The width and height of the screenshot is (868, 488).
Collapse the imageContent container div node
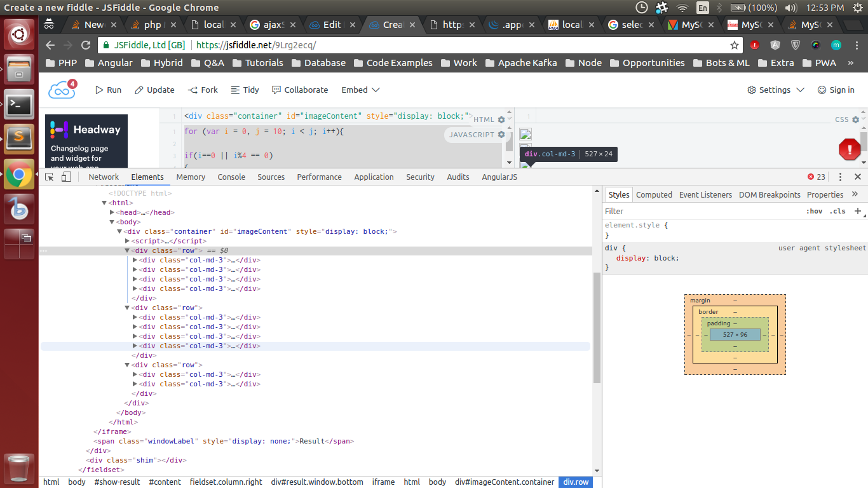[119, 231]
